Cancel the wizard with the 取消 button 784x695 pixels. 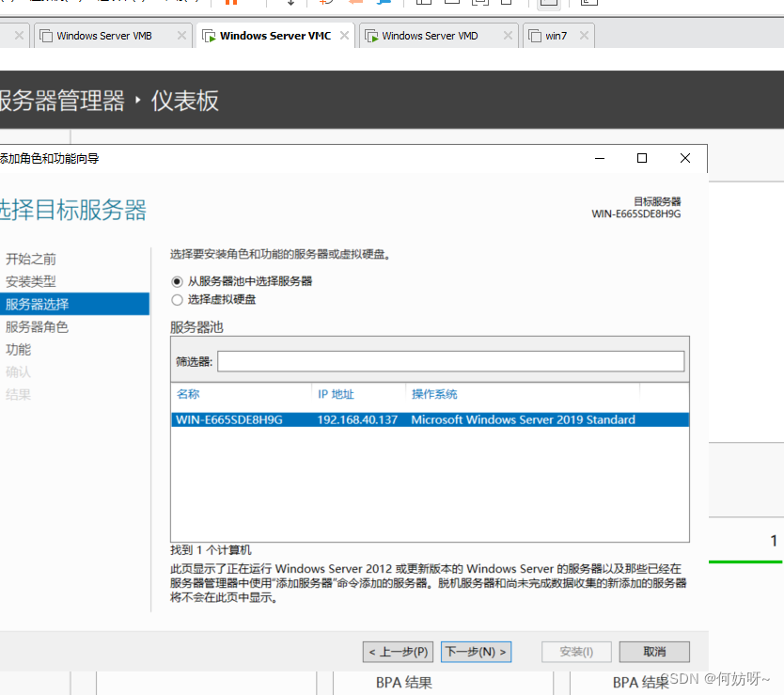point(654,652)
